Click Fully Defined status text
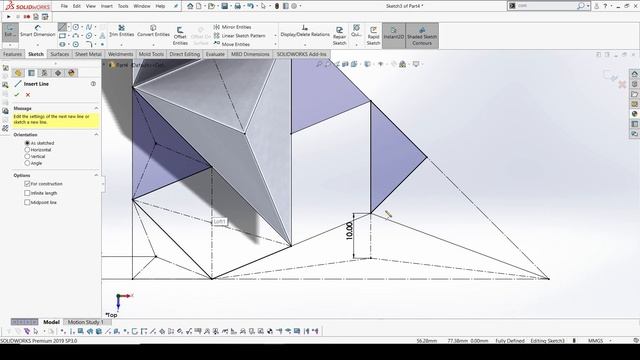The height and width of the screenshot is (360, 640). [510, 340]
